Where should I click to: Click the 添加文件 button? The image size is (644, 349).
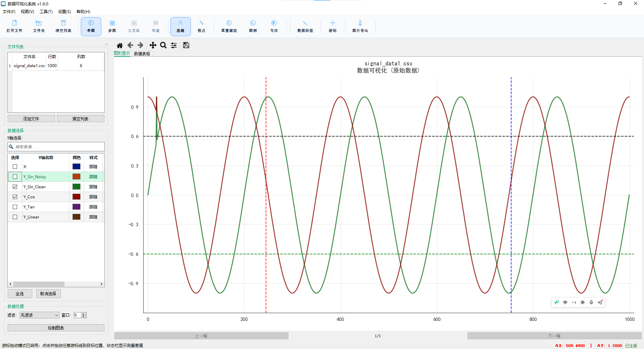tap(31, 119)
